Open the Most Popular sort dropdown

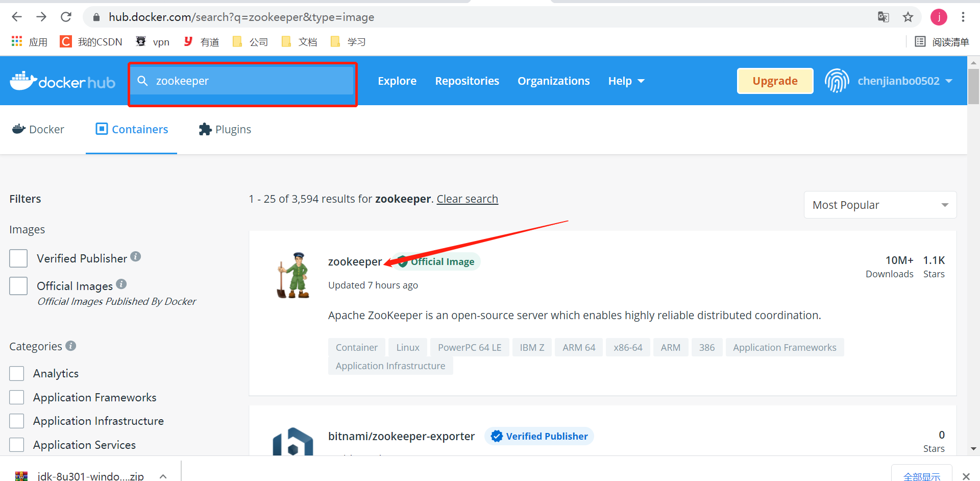pos(879,205)
